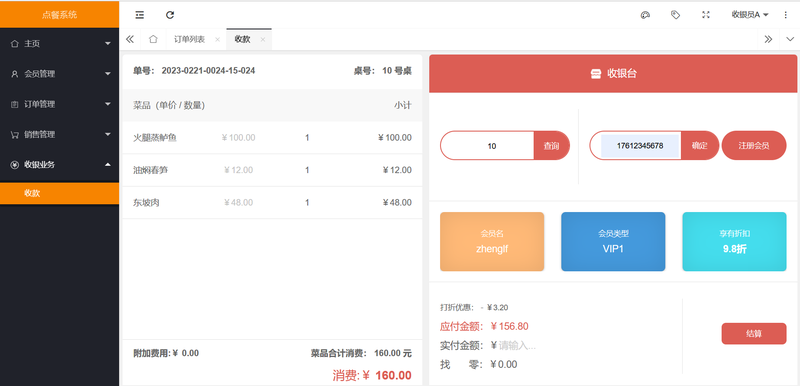Open the 收银员A user dropdown
The height and width of the screenshot is (386, 800).
pyautogui.click(x=750, y=15)
